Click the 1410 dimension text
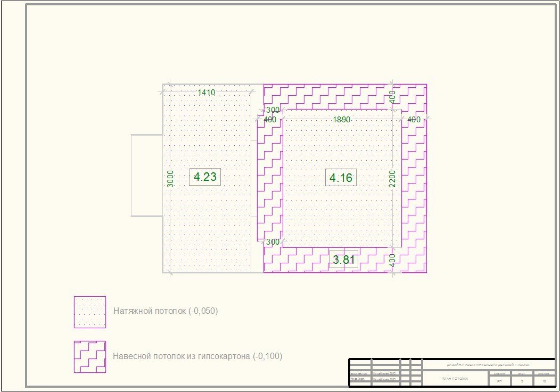Screen dimensions: 560x392 coord(206,93)
